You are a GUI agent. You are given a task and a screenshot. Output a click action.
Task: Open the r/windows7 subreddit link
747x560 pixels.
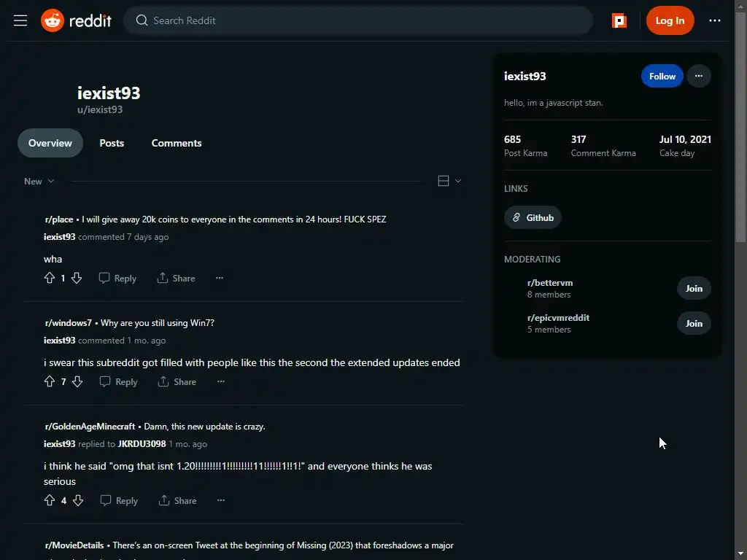point(68,323)
